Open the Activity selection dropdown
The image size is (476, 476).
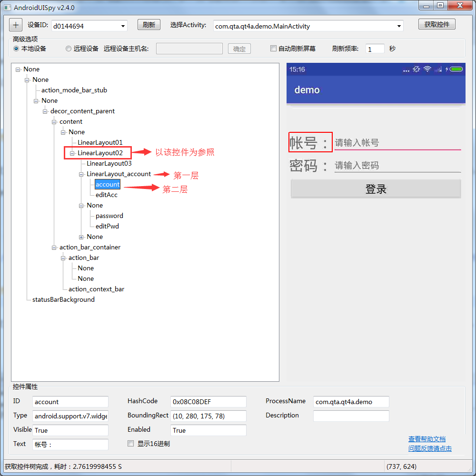tap(308, 26)
